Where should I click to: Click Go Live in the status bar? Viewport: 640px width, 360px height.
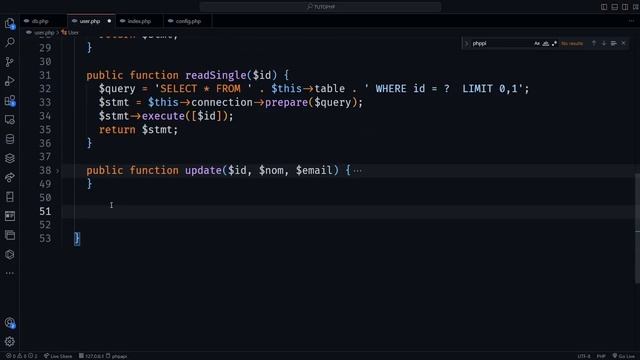tap(623, 356)
